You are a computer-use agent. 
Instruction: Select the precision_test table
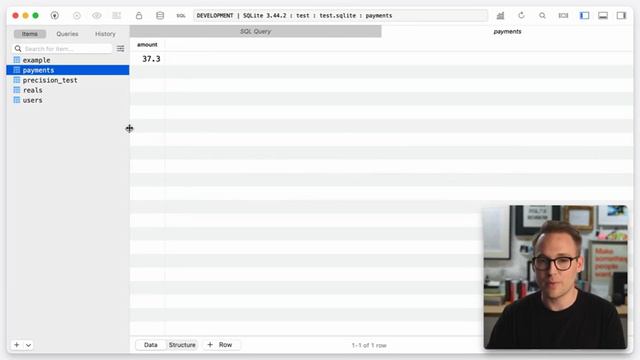click(x=68, y=80)
